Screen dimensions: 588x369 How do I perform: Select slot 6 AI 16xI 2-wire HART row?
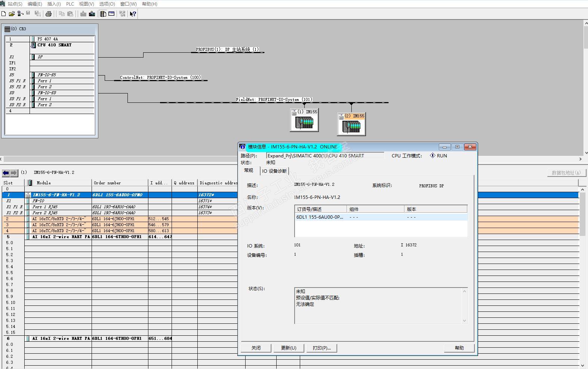click(120, 338)
